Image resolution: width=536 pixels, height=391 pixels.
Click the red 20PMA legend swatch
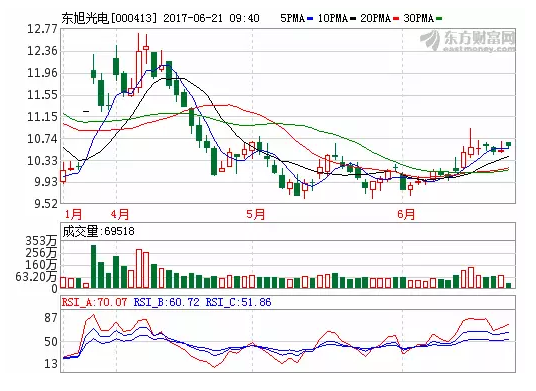click(396, 19)
